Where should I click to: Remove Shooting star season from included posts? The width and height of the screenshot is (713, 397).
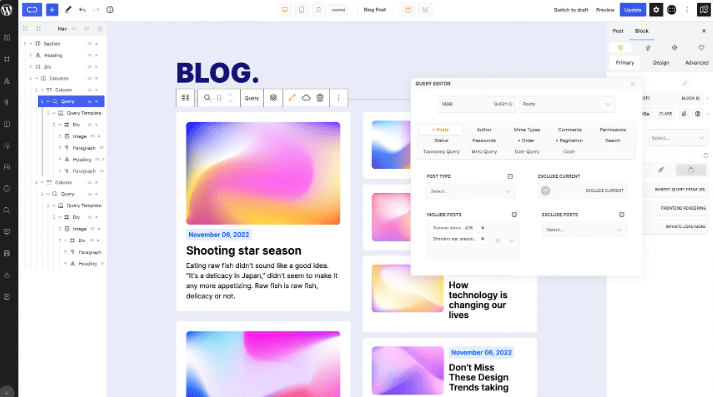click(x=482, y=239)
